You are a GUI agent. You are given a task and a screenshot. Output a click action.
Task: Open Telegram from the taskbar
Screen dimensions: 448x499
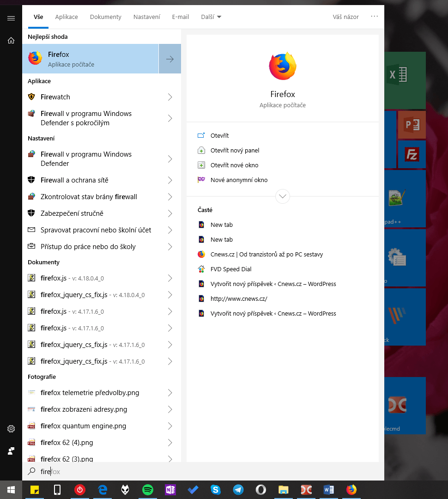click(x=238, y=490)
